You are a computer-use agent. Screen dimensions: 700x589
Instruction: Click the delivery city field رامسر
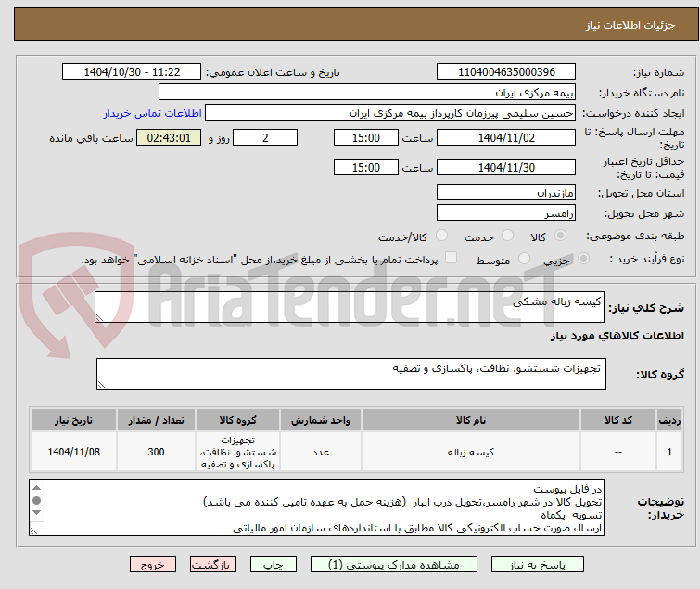pos(506,213)
